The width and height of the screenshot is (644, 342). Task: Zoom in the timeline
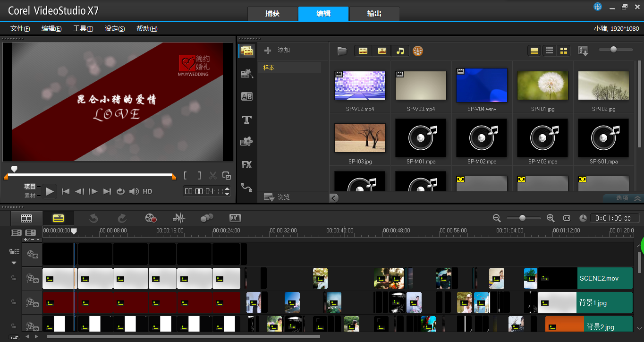click(x=551, y=218)
